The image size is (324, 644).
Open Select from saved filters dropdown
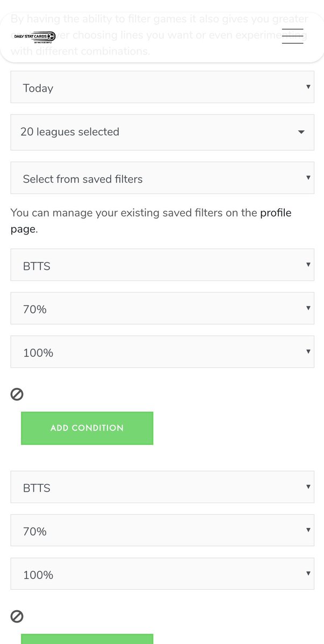tap(162, 178)
